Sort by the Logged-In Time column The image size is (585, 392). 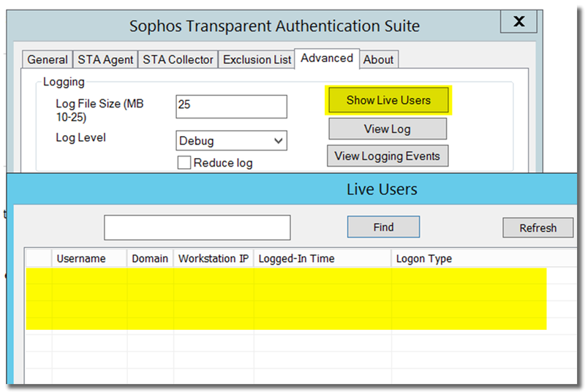click(x=322, y=258)
